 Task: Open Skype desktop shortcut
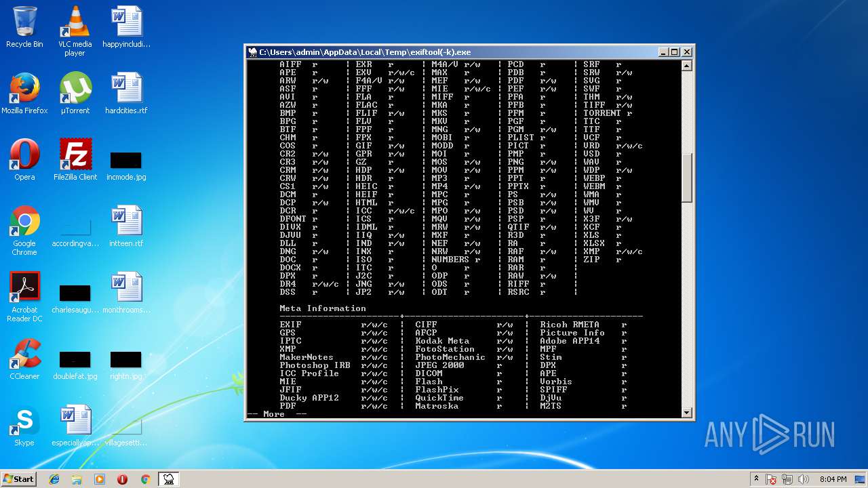[x=24, y=426]
